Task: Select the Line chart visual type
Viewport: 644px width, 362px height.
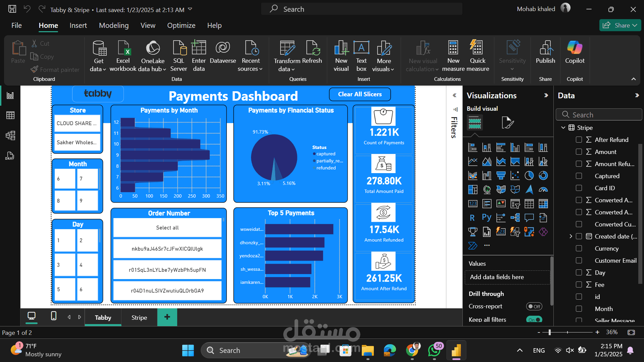Action: pos(473,161)
